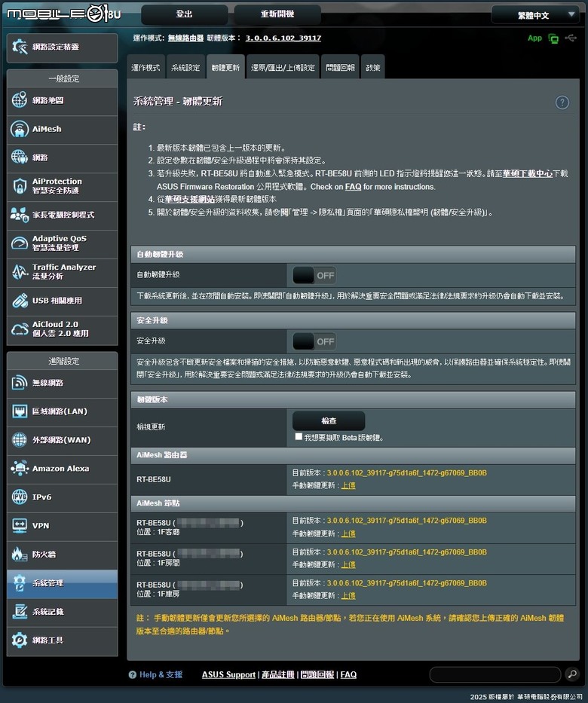Open the 網路 globe icon in sidebar
Screen dimensions: 588x703
pyautogui.click(x=20, y=157)
